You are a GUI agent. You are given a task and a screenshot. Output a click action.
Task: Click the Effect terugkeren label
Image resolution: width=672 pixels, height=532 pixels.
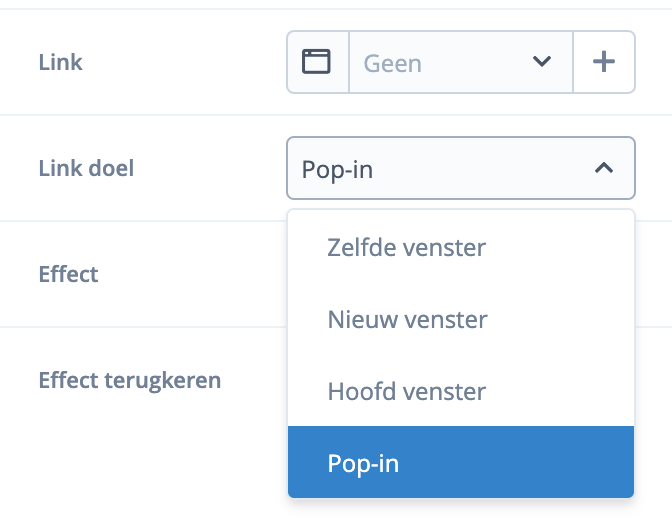[129, 380]
